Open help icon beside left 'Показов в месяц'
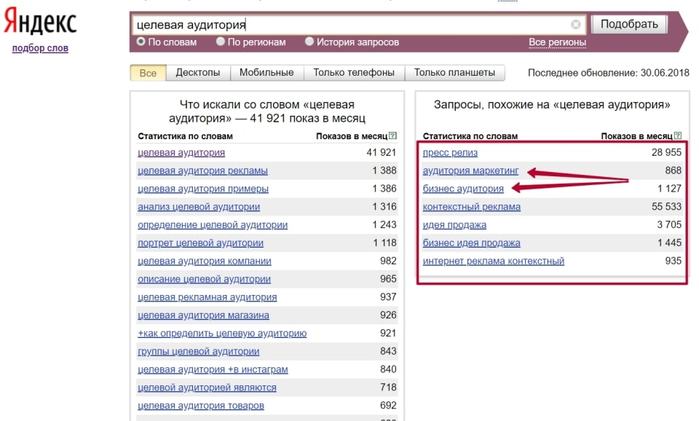Image resolution: width=699 pixels, height=421 pixels. click(392, 136)
